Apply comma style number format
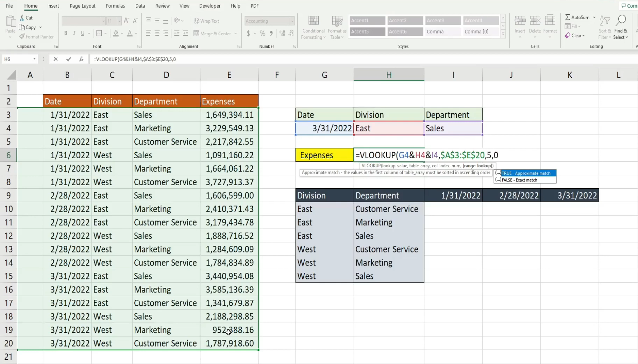The width and height of the screenshot is (638, 364). (x=271, y=34)
